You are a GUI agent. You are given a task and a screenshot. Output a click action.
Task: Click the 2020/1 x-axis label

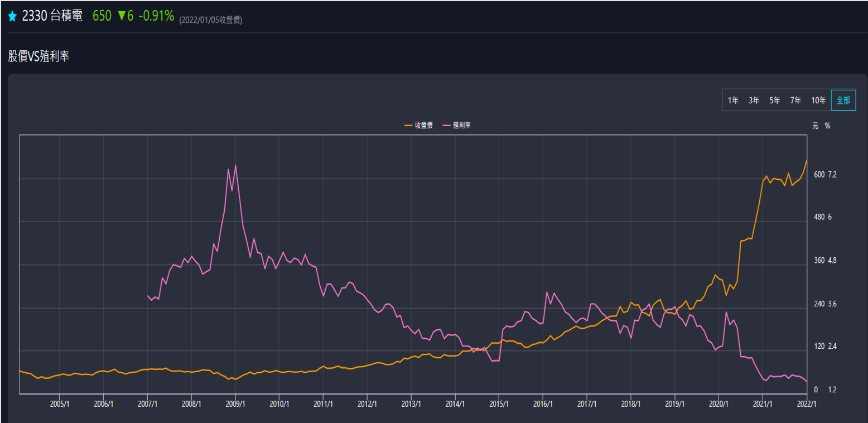point(718,403)
